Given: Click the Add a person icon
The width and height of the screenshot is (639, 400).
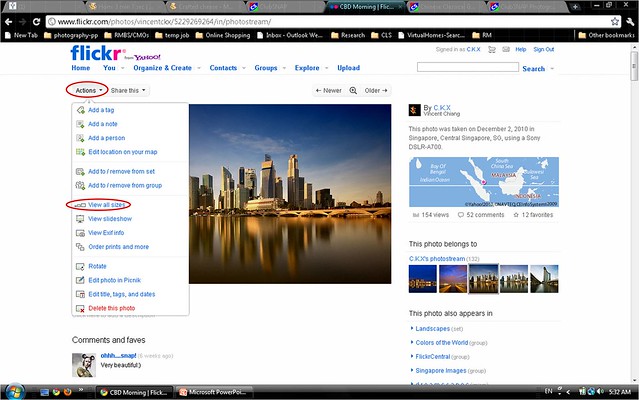Looking at the screenshot, I should (80, 138).
